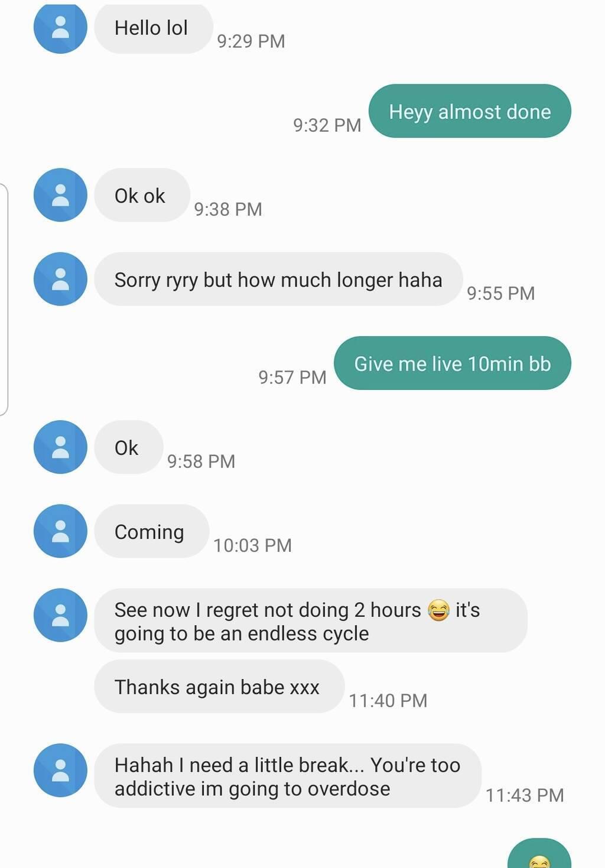Select the "Hello lol" message bubble
Image resolution: width=605 pixels, height=868 pixels.
[x=153, y=28]
